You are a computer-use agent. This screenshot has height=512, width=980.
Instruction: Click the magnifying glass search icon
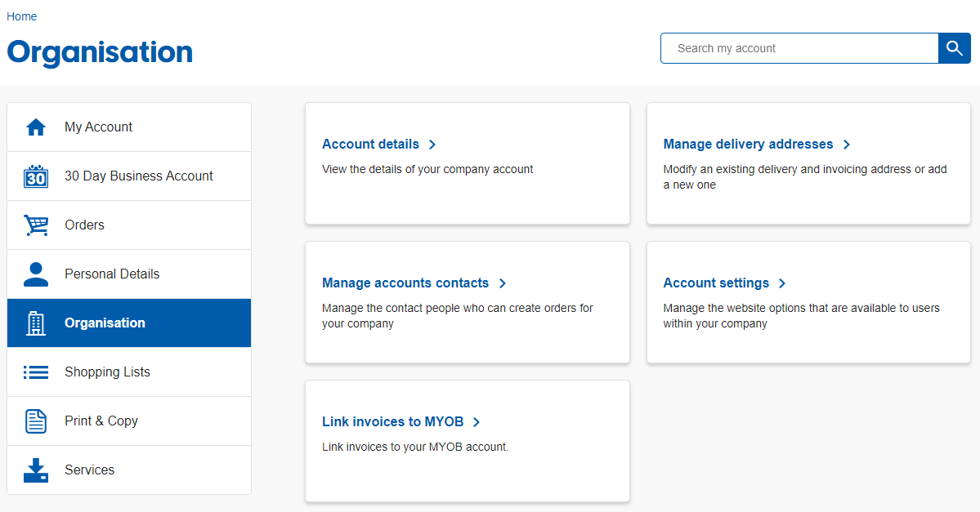coord(954,48)
